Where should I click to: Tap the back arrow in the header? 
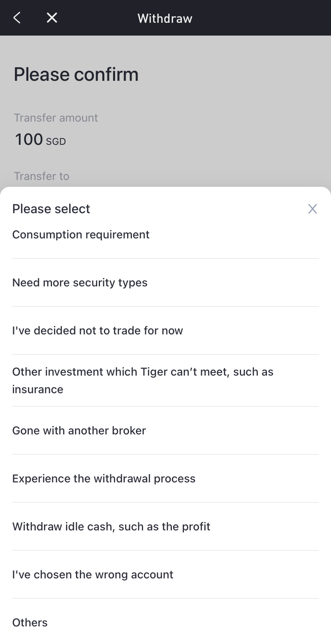coord(17,18)
